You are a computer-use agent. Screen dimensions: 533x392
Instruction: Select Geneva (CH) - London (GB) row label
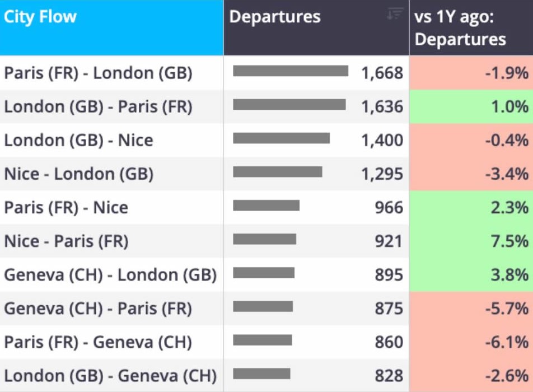(x=110, y=275)
